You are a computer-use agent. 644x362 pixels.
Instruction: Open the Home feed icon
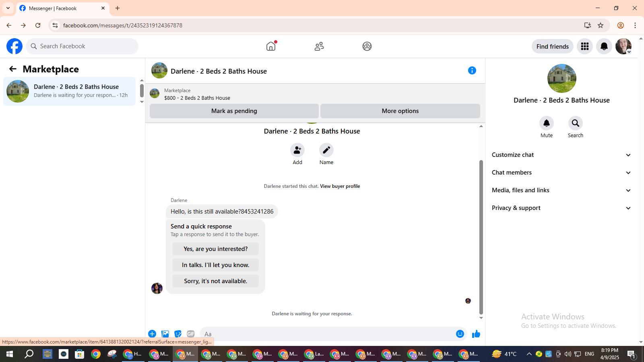tap(271, 46)
